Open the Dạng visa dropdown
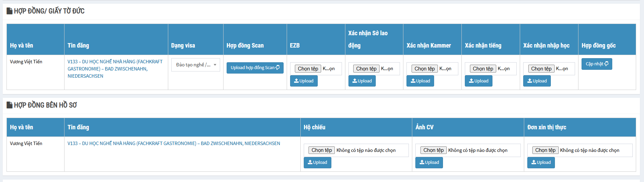644x182 pixels. point(196,65)
